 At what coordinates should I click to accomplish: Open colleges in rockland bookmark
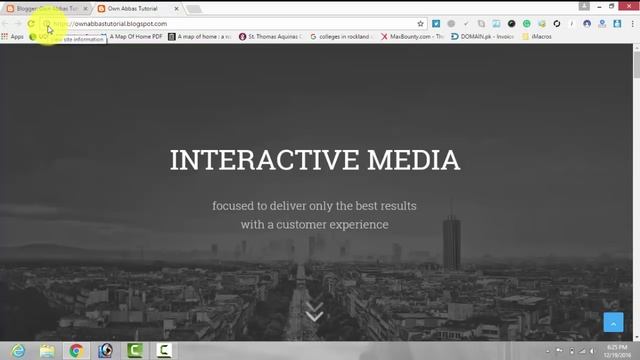[342, 37]
